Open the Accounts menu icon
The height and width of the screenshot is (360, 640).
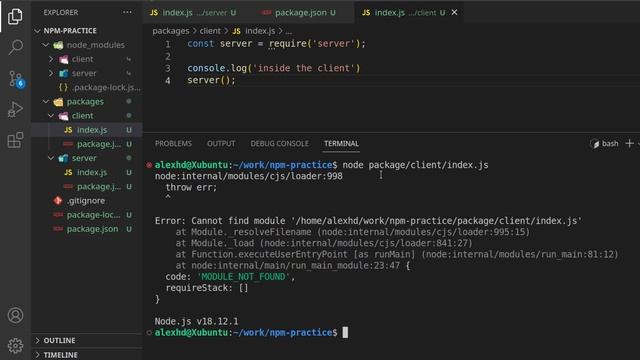(15, 315)
